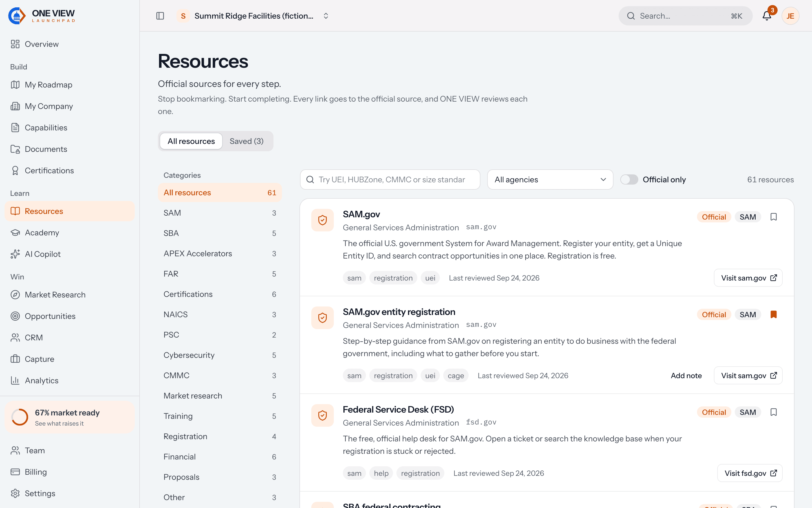Click the ONE VIEW Launchpad logo

point(42,16)
